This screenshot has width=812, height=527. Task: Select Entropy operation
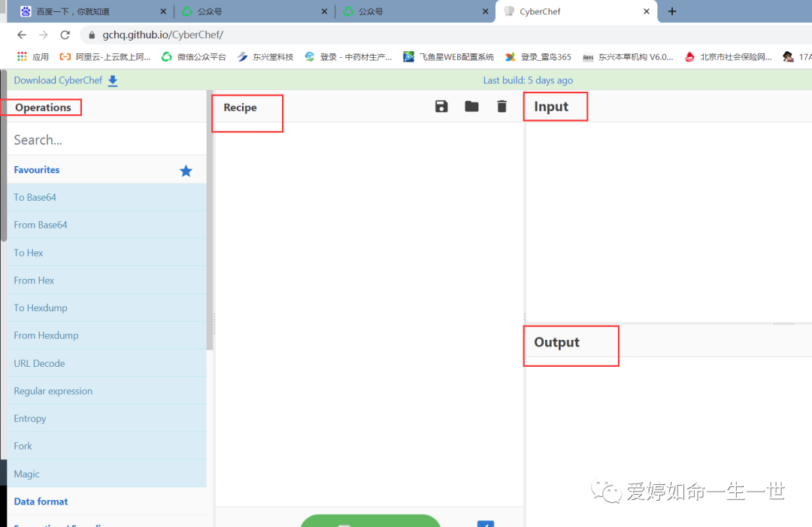pos(107,418)
